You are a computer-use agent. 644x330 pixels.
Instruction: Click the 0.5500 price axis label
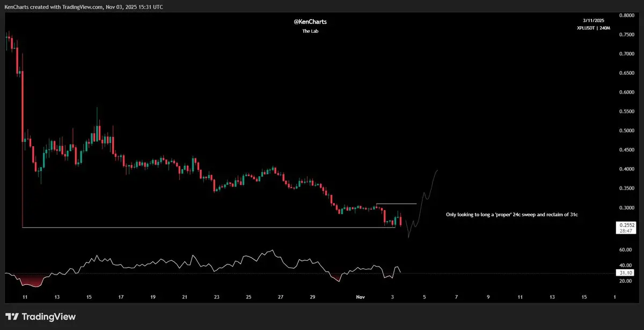[627, 111]
